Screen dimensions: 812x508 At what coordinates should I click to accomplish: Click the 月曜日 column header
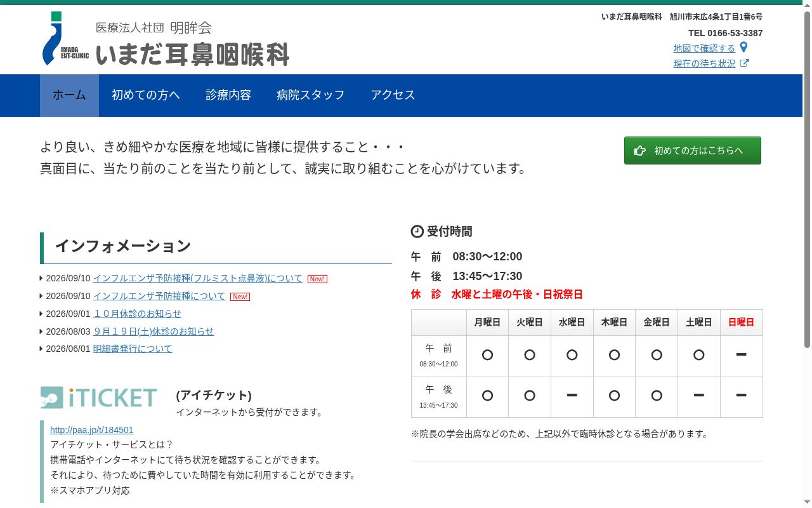pos(487,323)
